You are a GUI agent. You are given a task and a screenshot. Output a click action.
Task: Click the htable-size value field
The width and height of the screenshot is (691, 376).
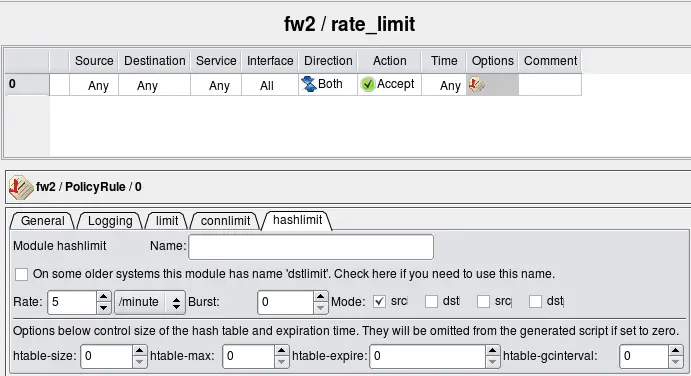click(x=106, y=356)
